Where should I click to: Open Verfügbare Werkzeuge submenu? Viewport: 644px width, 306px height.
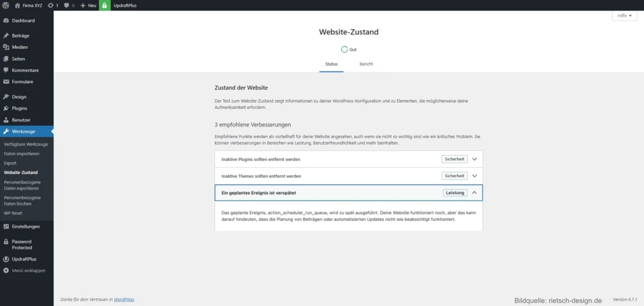(26, 145)
